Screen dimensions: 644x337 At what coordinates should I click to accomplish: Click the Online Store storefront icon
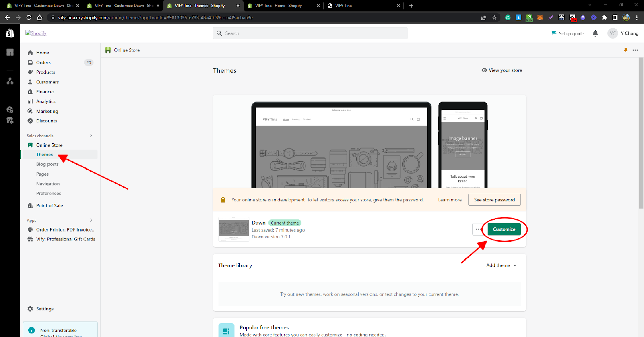point(30,145)
